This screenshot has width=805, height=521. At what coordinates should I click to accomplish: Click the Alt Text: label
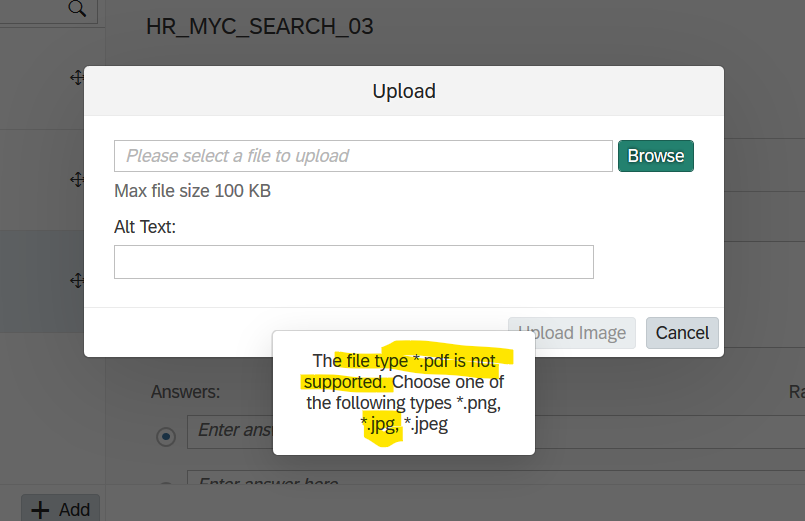point(145,227)
